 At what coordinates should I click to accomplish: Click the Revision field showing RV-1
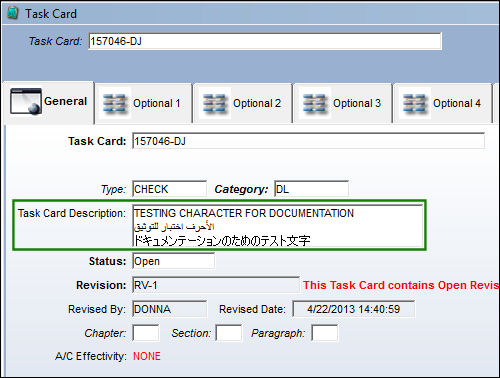tap(216, 285)
